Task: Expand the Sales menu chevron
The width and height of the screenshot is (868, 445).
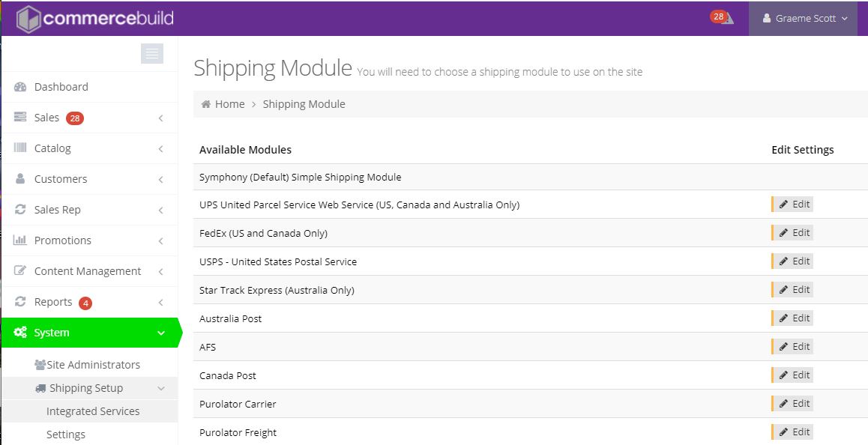Action: tap(160, 118)
